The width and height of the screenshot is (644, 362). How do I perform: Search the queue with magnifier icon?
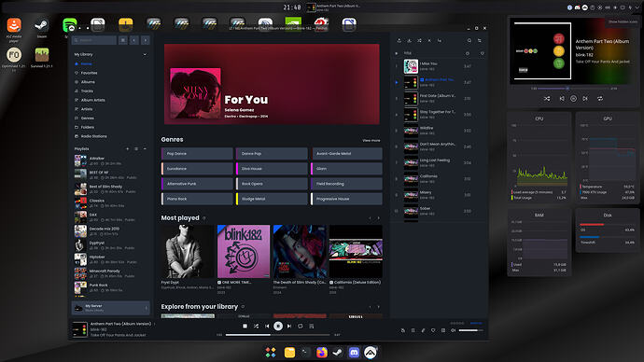(x=469, y=41)
